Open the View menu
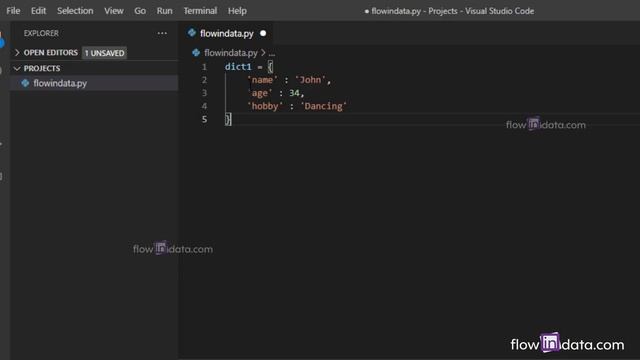 coord(113,11)
